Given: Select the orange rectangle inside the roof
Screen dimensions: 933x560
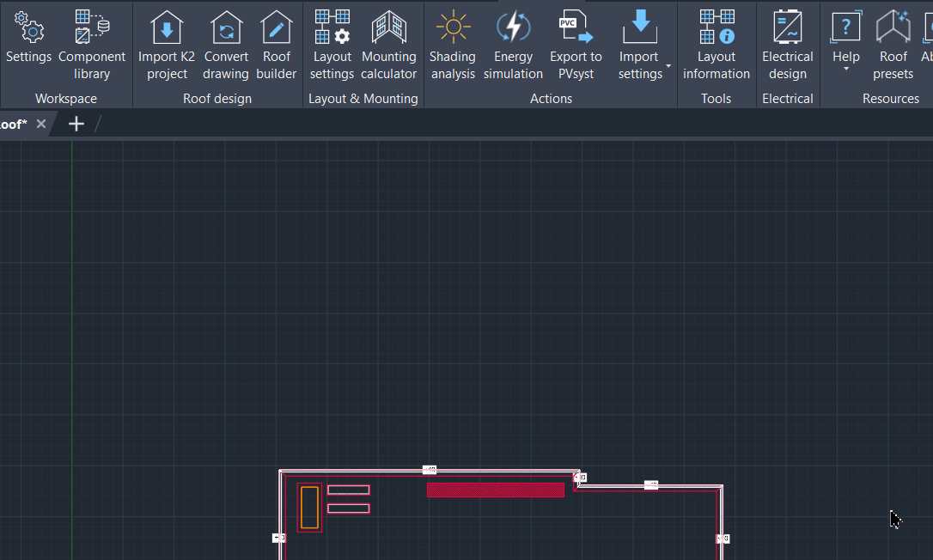Looking at the screenshot, I should coord(309,508).
